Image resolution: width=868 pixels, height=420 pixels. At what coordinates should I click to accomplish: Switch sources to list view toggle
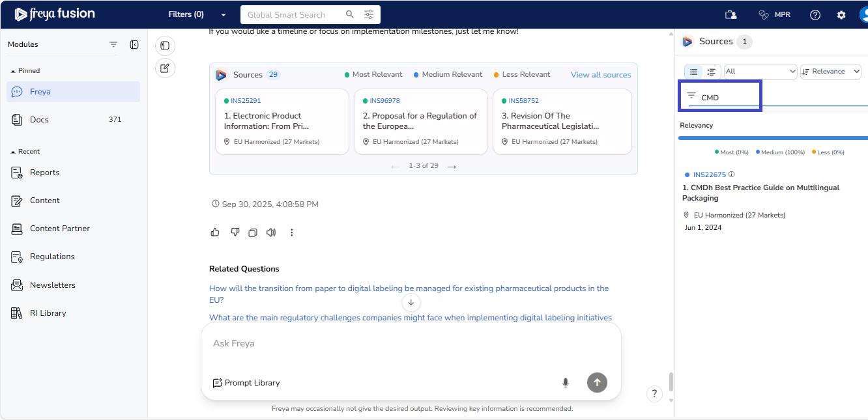[694, 72]
